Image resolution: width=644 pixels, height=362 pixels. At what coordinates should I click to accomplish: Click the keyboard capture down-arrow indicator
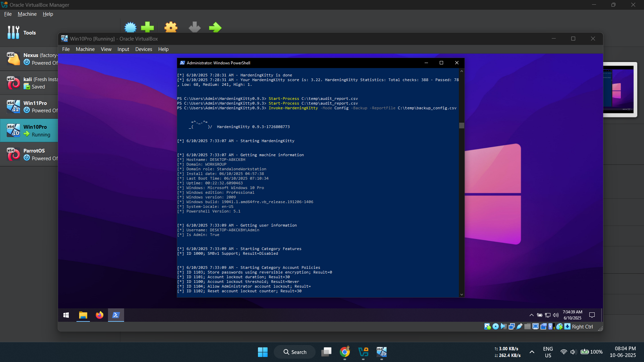[568, 326]
